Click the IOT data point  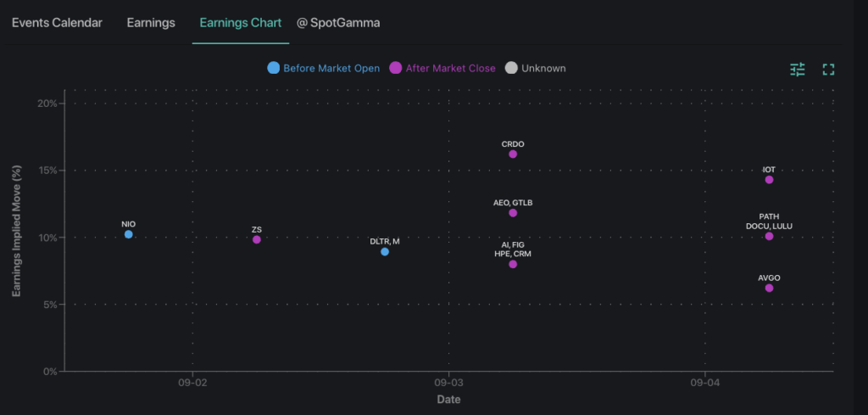(769, 180)
